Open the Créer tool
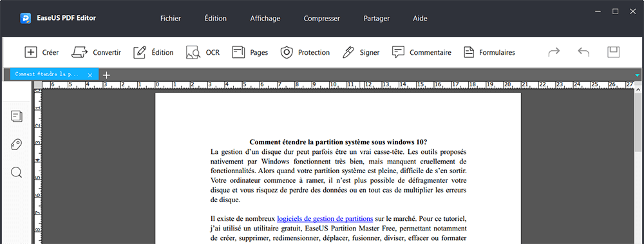The height and width of the screenshot is (244, 644). click(x=41, y=52)
